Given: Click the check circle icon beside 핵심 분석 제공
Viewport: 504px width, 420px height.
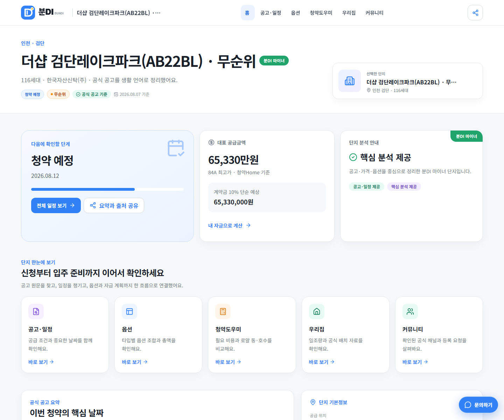Looking at the screenshot, I should (353, 157).
